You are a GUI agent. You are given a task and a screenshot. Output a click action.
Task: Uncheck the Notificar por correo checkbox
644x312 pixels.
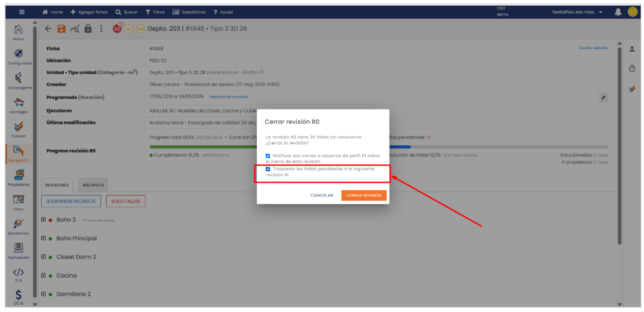coord(268,155)
